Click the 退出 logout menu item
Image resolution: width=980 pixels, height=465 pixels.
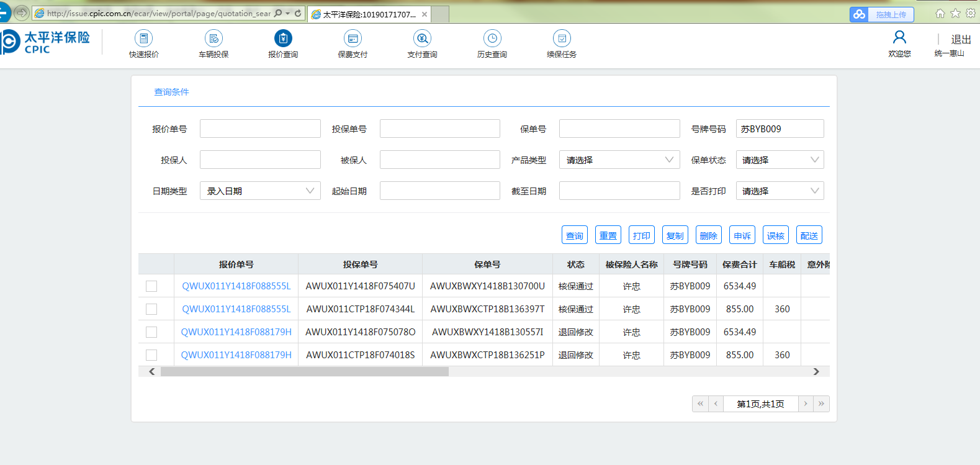pyautogui.click(x=961, y=40)
